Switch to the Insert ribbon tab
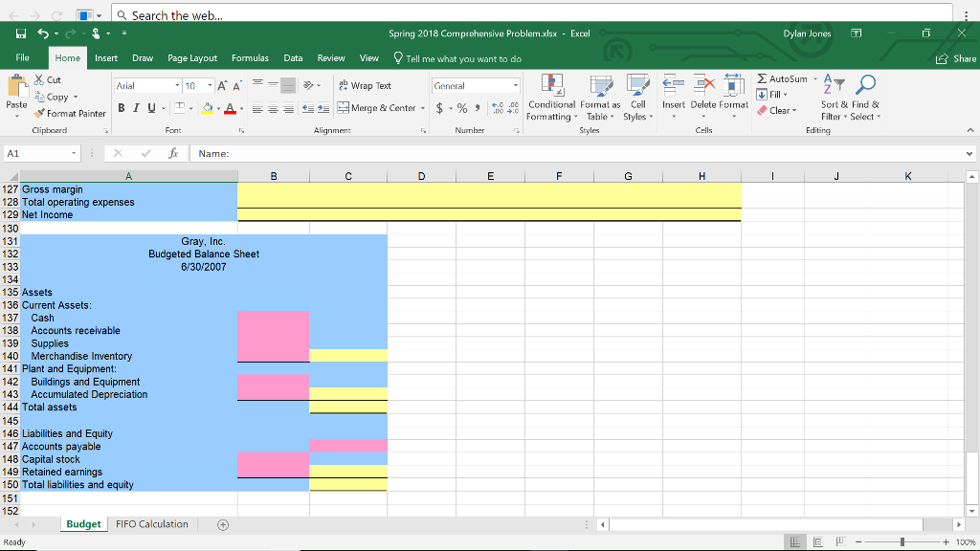 106,58
